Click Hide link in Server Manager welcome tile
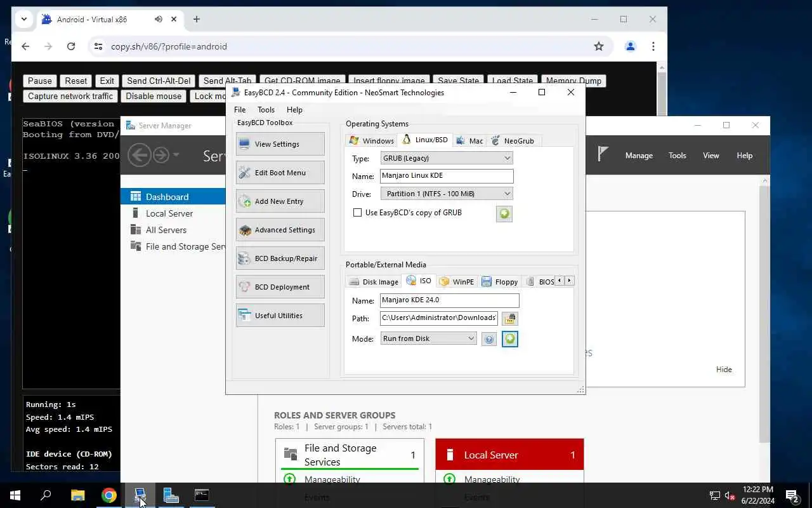 724,370
